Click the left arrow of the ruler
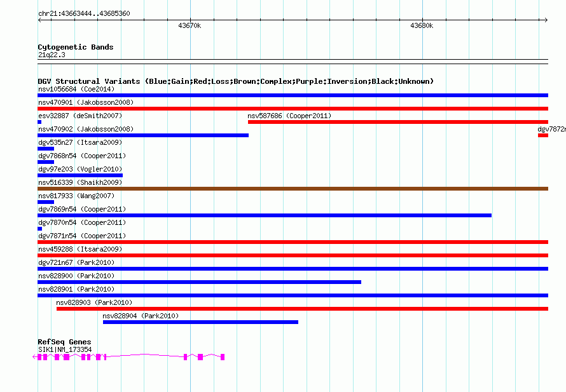This screenshot has width=566, height=392. [x=39, y=20]
